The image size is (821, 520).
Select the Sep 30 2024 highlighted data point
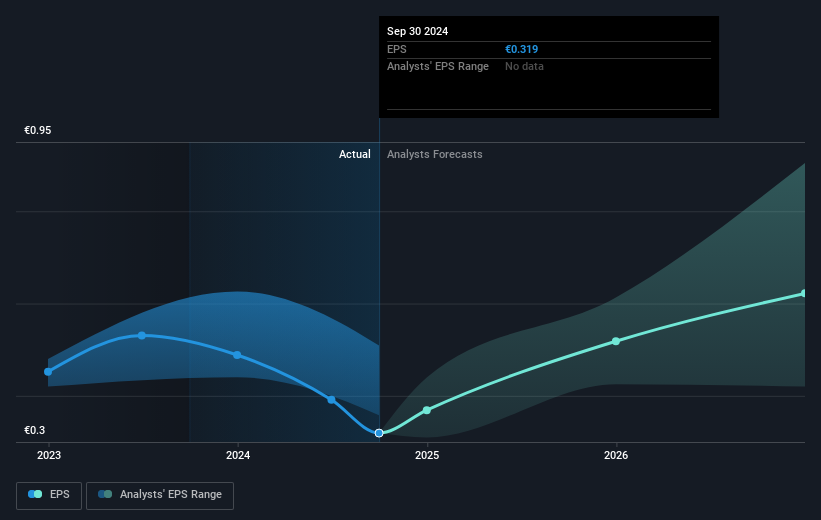coord(379,433)
